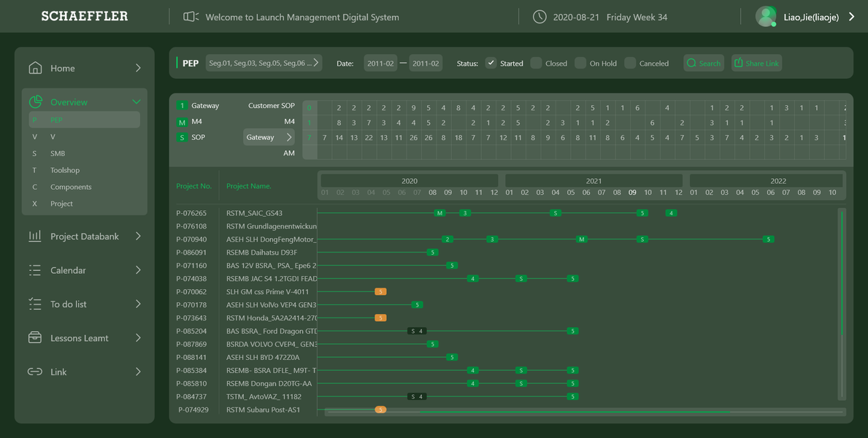Viewport: 868px width, 438px height.
Task: Click the Link chain icon
Action: [35, 372]
